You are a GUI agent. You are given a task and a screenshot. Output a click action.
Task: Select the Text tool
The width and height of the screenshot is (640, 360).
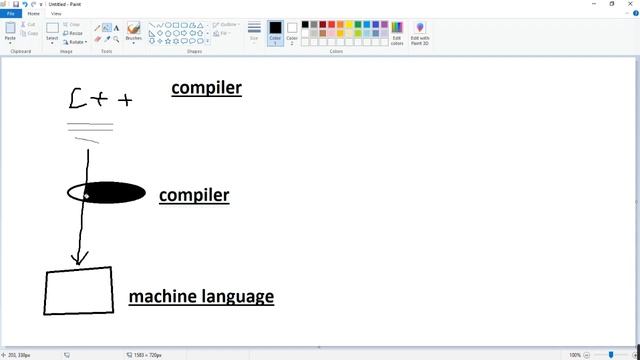[x=116, y=28]
